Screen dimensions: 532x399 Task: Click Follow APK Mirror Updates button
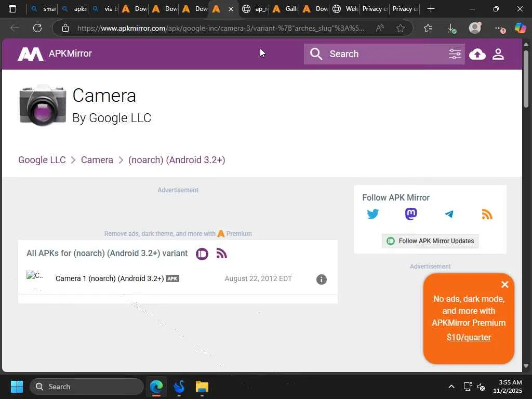pos(430,241)
